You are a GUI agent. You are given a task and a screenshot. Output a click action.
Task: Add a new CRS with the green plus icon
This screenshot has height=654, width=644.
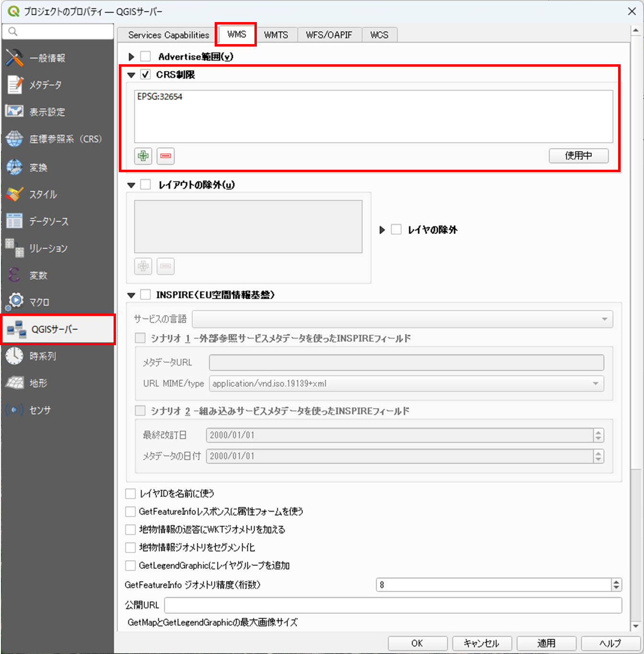point(143,156)
